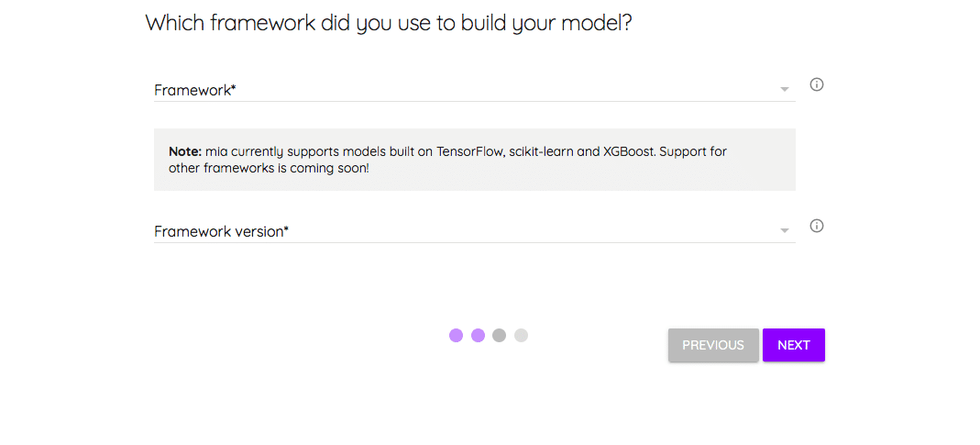This screenshot has height=445, width=980.
Task: Select the 'Framework*' label text
Action: click(195, 90)
